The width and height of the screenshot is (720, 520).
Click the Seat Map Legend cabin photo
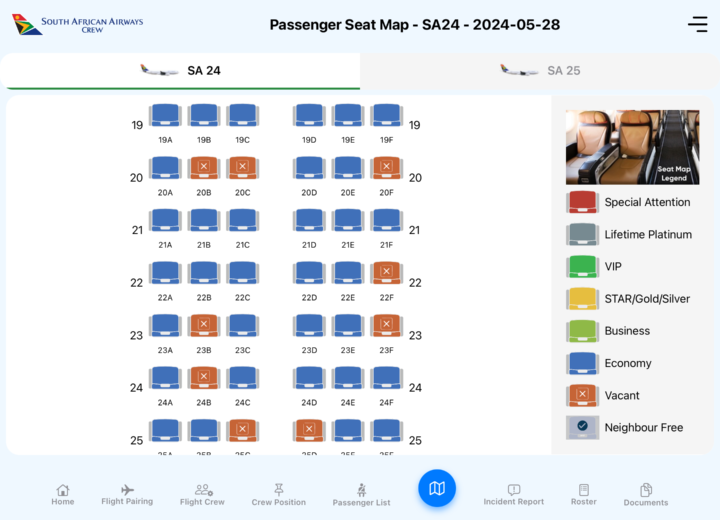click(632, 147)
